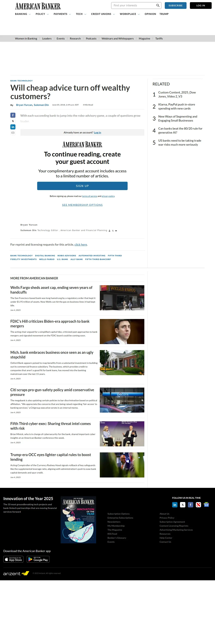Open related story on 80/20 rule AI
Screen dimensions: 215x644
(180, 131)
